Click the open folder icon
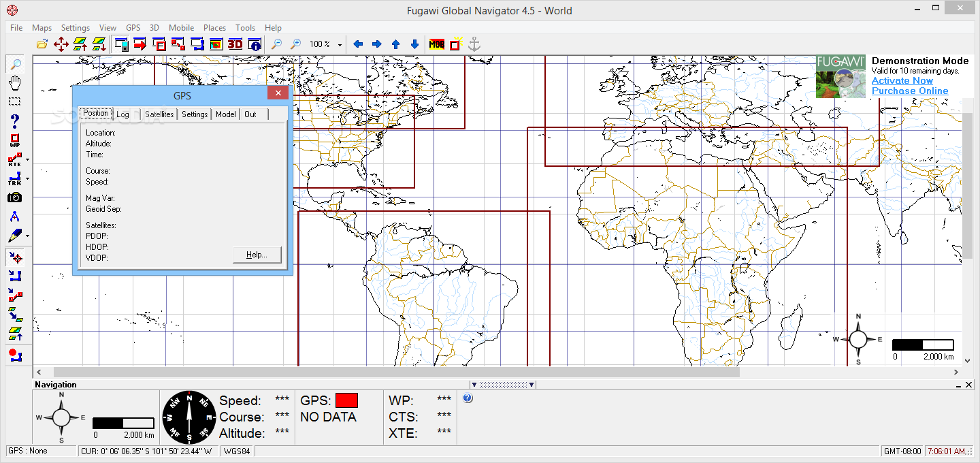 [42, 44]
